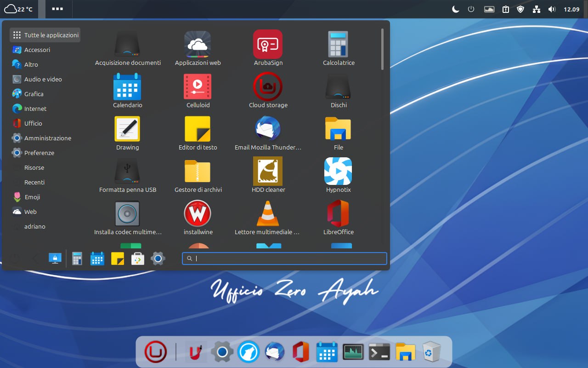The image size is (588, 368).
Task: View the Recenti files list
Action: [45, 182]
